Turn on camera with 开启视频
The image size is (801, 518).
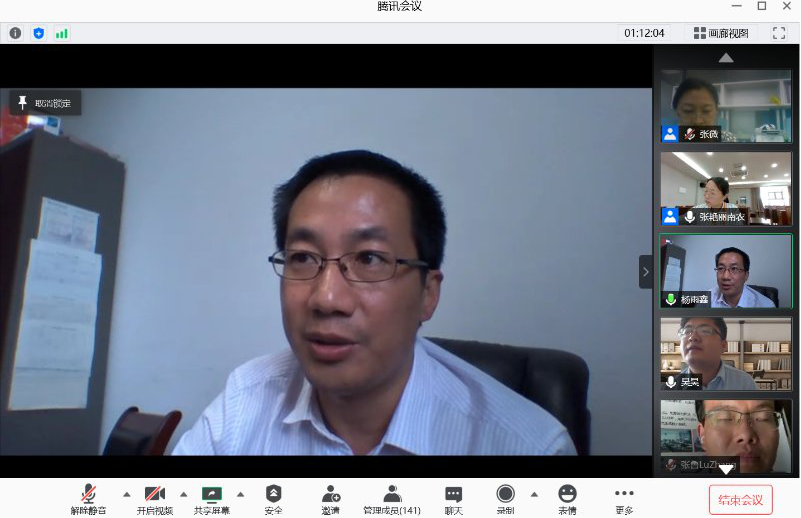click(154, 497)
